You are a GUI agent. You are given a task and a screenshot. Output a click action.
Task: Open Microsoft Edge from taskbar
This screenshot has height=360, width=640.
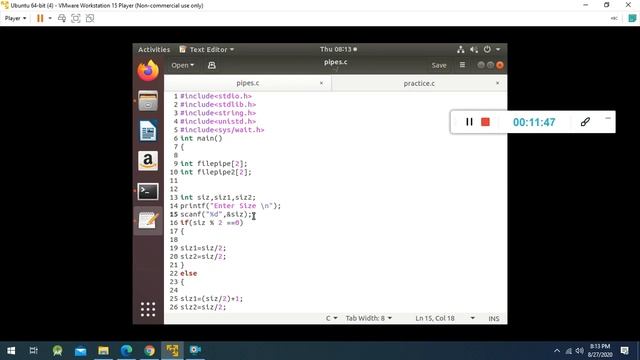click(127, 350)
